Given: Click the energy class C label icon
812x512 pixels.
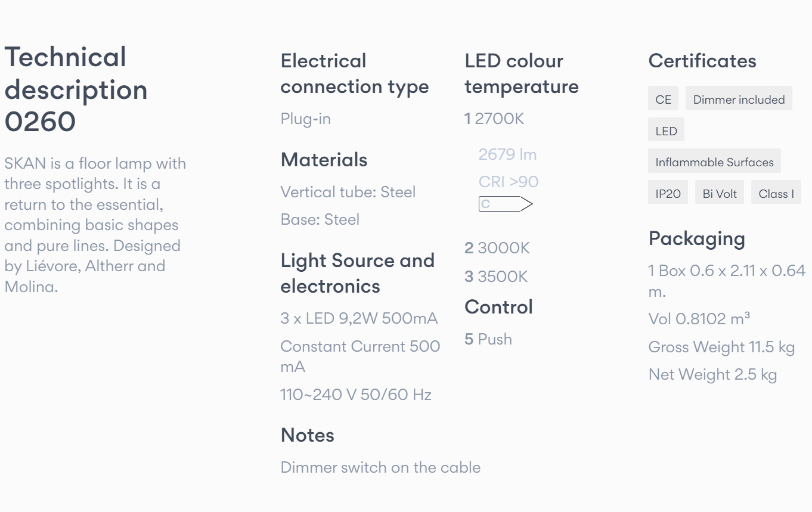Looking at the screenshot, I should click(x=505, y=204).
